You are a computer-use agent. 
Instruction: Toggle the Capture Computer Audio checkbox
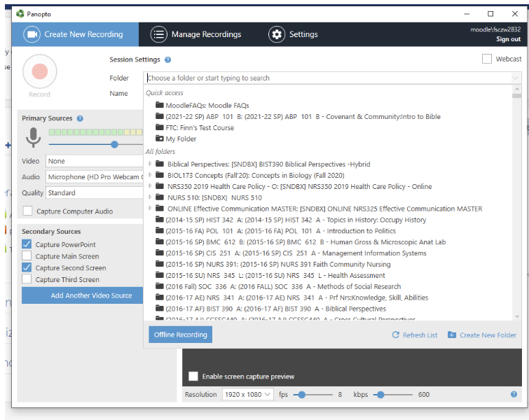(27, 211)
